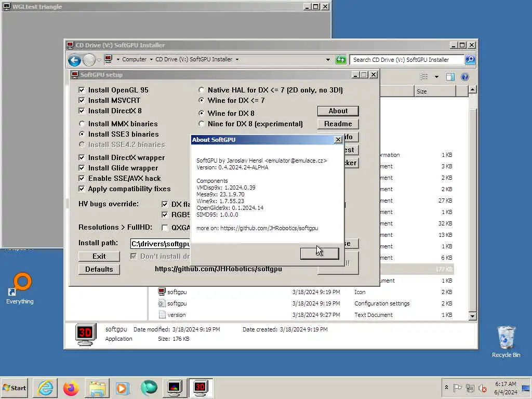Click the green refresh icon in address bar
This screenshot has height=399, width=532.
(341, 60)
